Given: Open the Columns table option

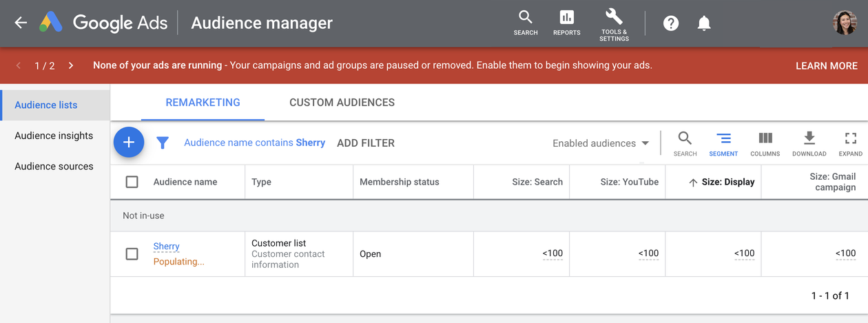Looking at the screenshot, I should [x=765, y=143].
